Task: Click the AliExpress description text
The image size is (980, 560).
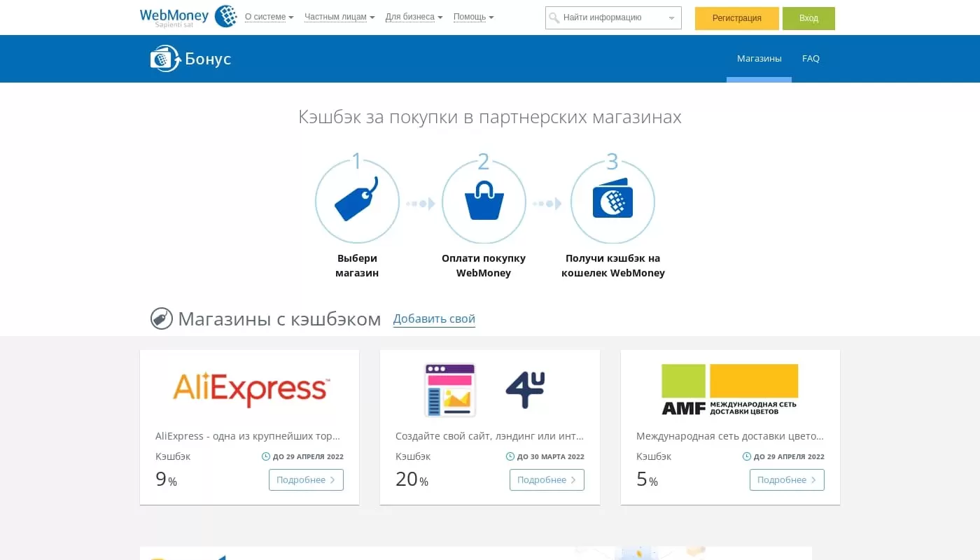Action: coord(248,436)
